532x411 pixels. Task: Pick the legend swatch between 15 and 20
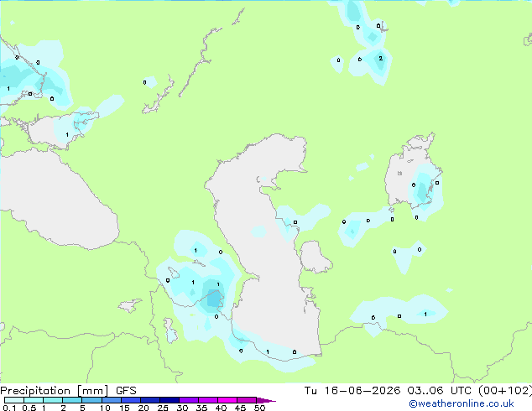[131, 400]
